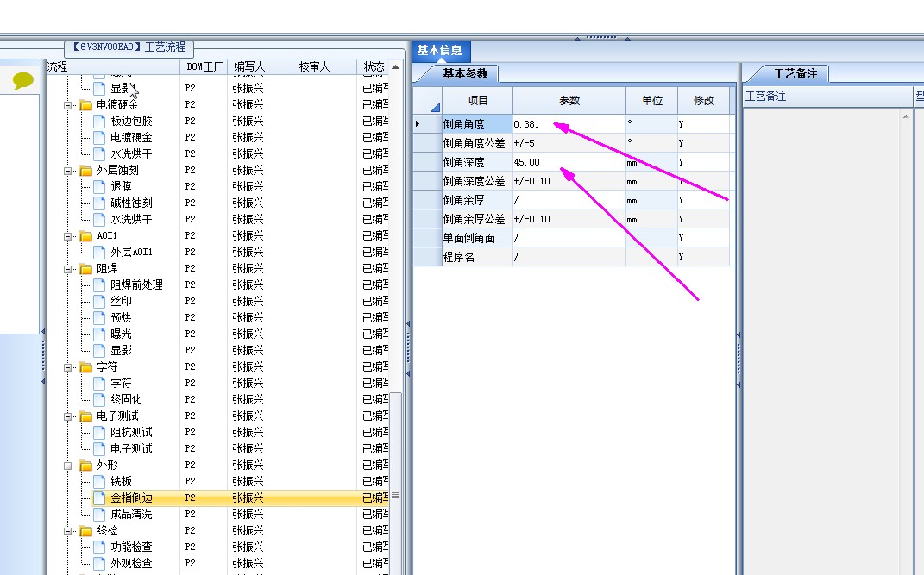
Task: Select the 外形 folder icon
Action: pos(85,466)
